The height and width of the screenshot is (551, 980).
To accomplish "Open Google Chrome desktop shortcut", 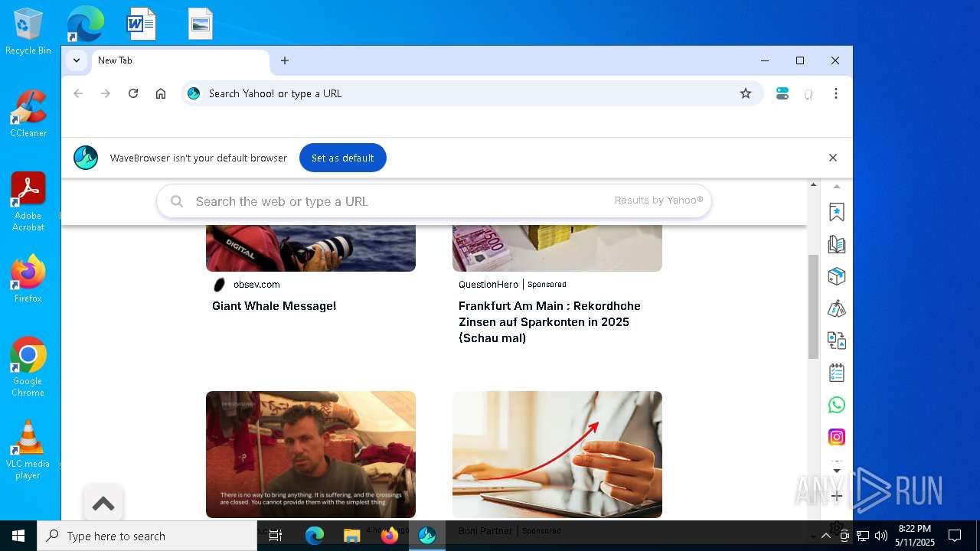I will click(x=28, y=367).
